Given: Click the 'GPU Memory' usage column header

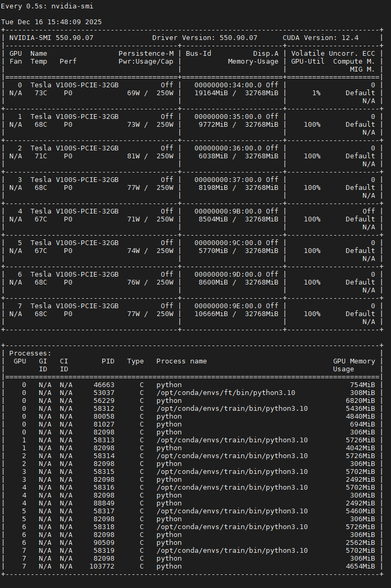Looking at the screenshot, I should tap(354, 361).
